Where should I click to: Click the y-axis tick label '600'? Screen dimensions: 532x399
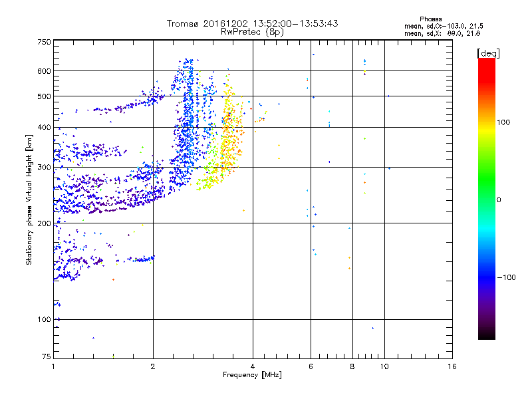(44, 71)
